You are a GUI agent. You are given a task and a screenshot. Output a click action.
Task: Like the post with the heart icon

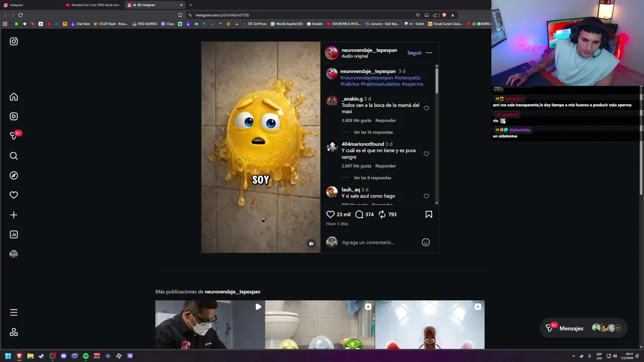pos(330,214)
